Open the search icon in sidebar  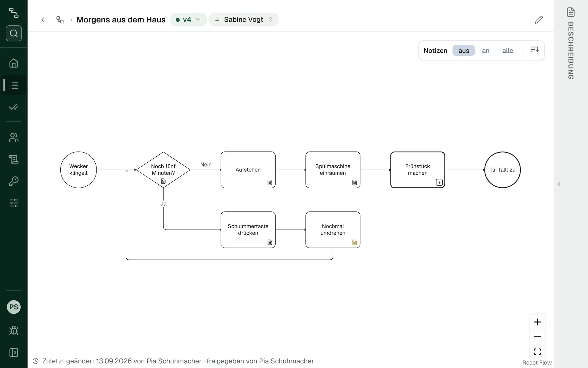14,33
